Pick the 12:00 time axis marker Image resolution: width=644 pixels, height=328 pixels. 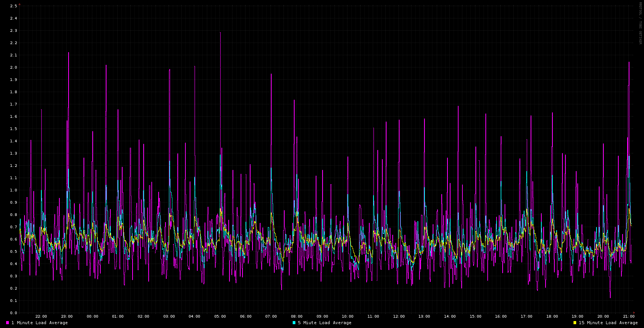click(x=399, y=316)
